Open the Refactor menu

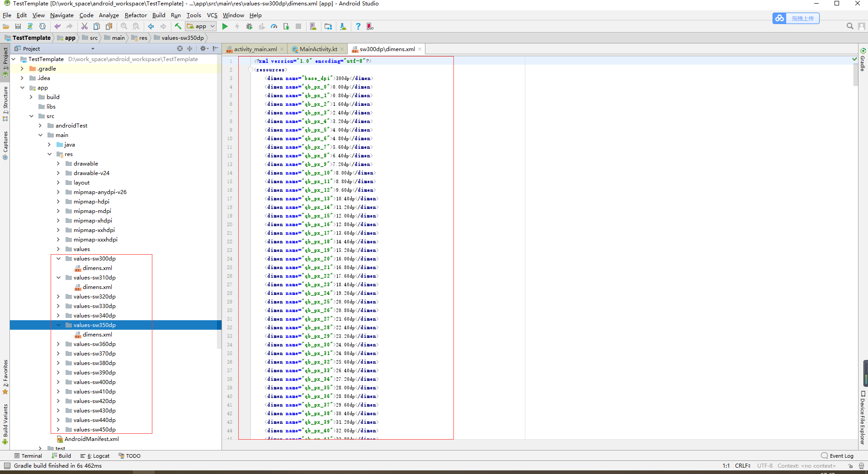coord(136,15)
